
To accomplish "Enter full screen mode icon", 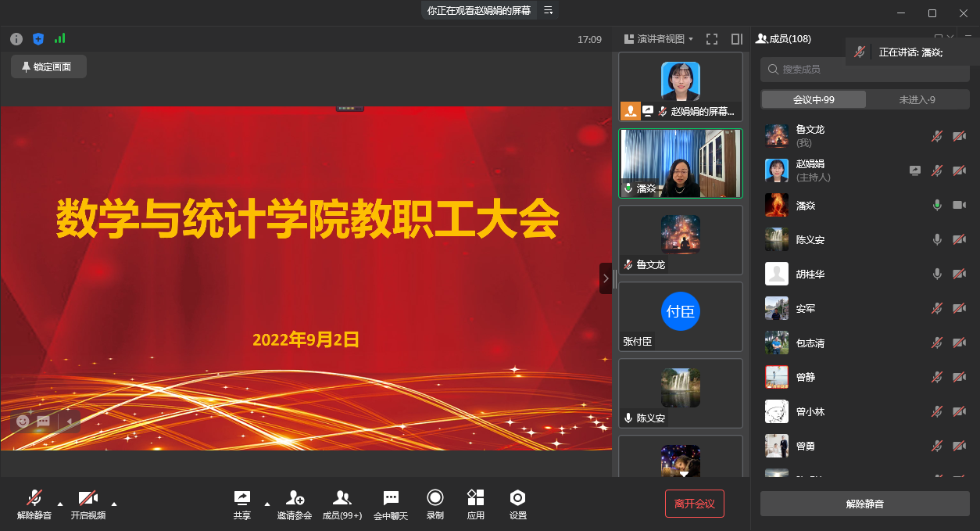I will pyautogui.click(x=712, y=39).
